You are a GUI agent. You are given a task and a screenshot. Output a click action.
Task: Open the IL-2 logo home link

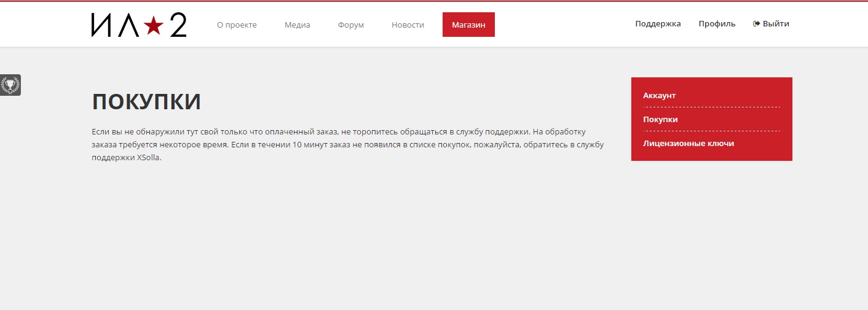tap(139, 25)
